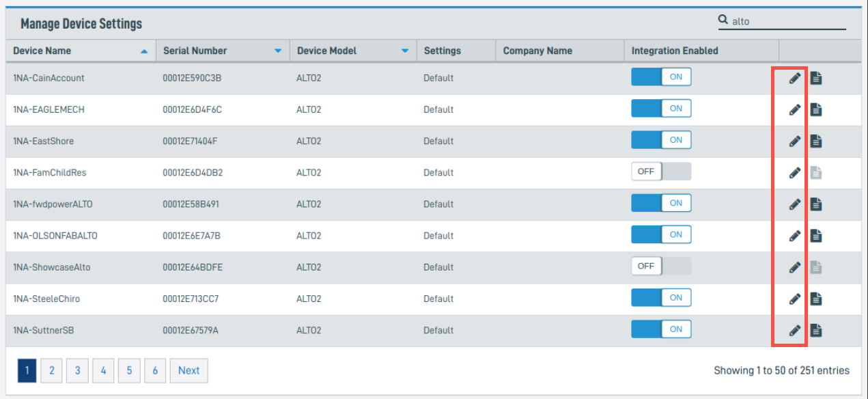Go to page 4 in pagination
Viewport: 868px width, 399px height.
[x=103, y=370]
